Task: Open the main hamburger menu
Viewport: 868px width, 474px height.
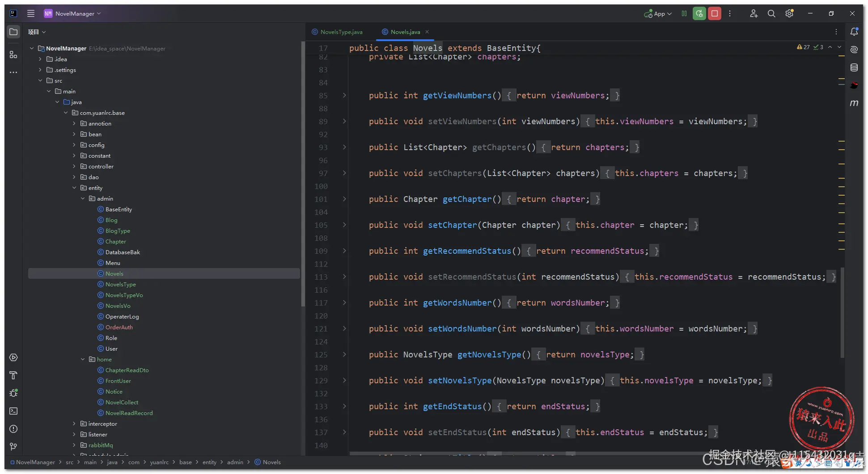Action: pos(31,13)
